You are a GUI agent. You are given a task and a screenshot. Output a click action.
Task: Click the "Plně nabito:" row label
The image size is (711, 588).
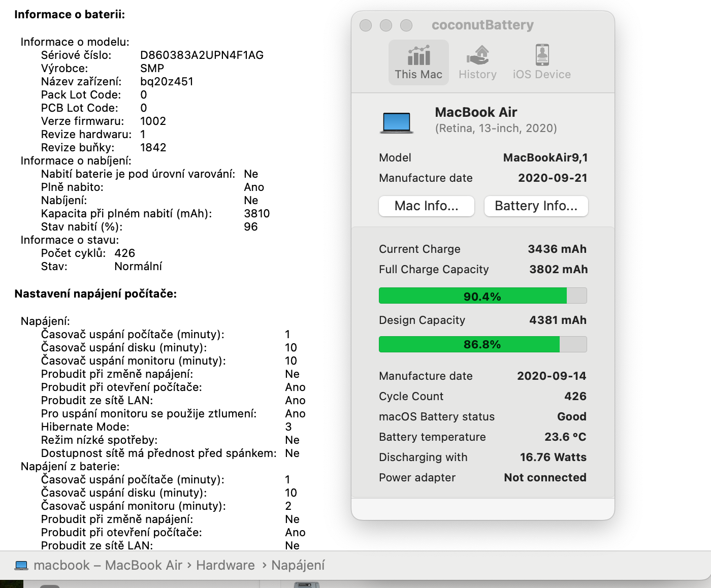(x=72, y=187)
